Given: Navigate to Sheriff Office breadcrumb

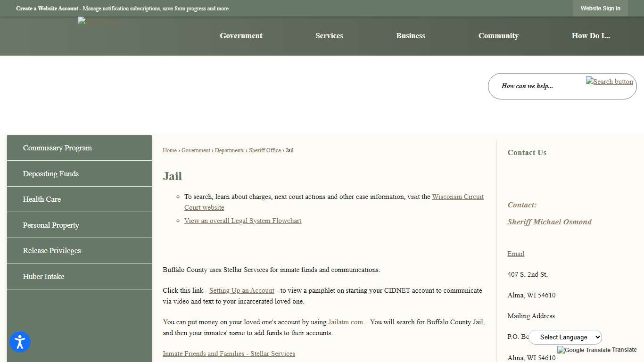Looking at the screenshot, I should click(x=265, y=150).
